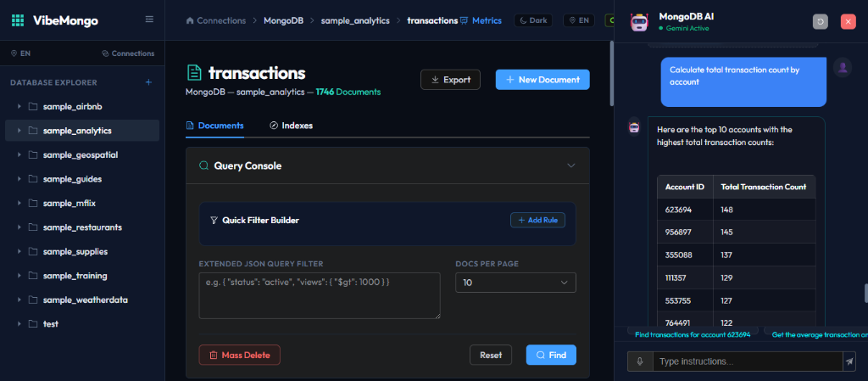Screen dimensions: 868x381
Task: Collapse sidebar using the menu fold icon
Action: click(149, 20)
